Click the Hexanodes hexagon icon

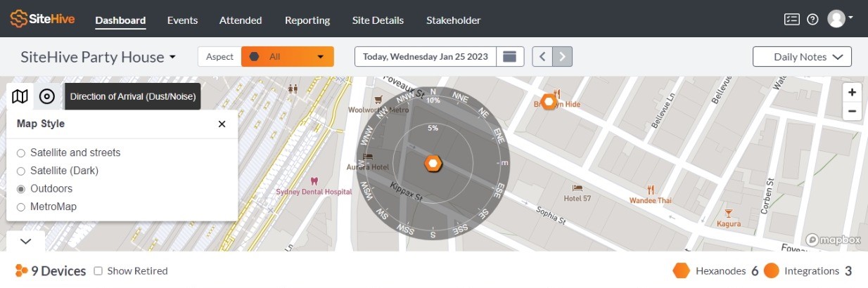[681, 271]
